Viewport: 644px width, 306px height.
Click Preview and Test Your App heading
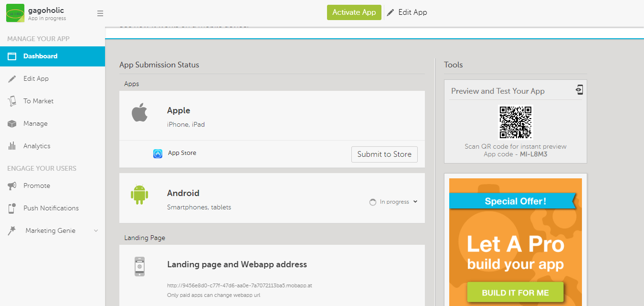click(x=497, y=91)
